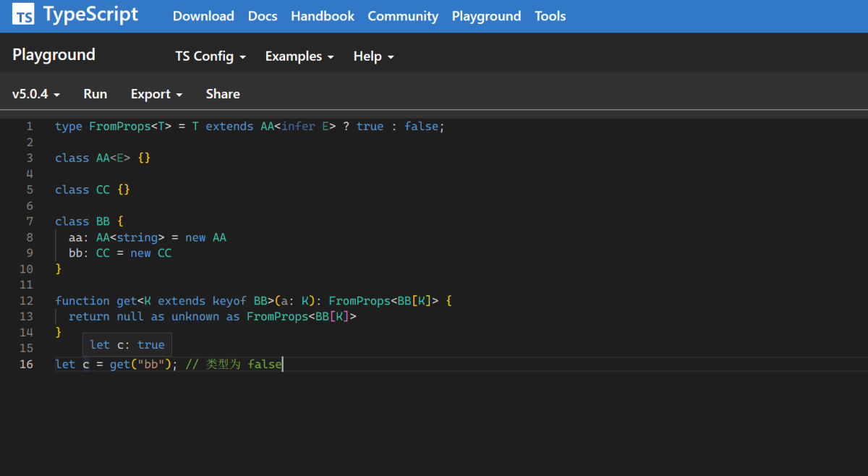Open the Export dropdown

click(x=156, y=94)
